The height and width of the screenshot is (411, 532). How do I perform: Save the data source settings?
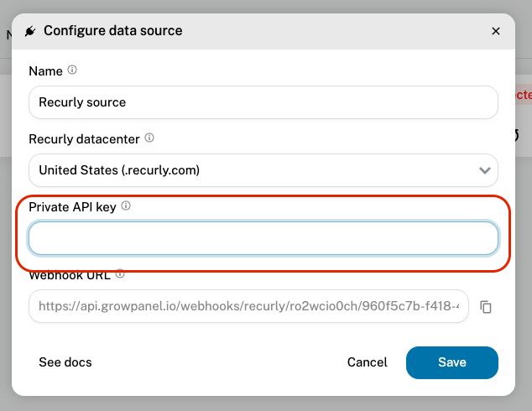point(452,362)
